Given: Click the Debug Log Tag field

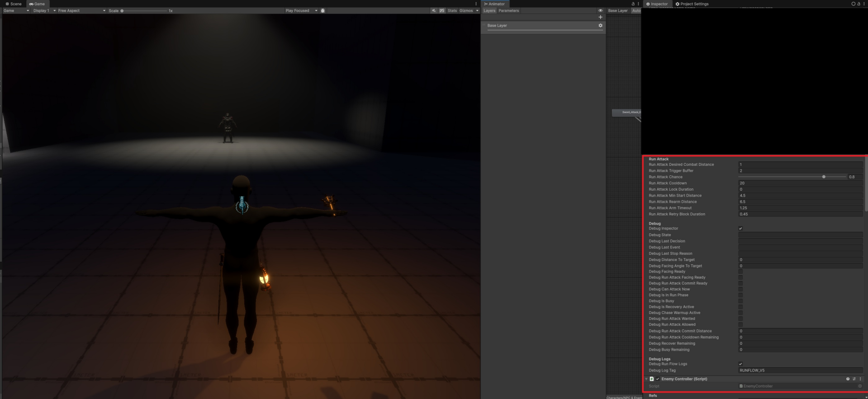Looking at the screenshot, I should 800,370.
